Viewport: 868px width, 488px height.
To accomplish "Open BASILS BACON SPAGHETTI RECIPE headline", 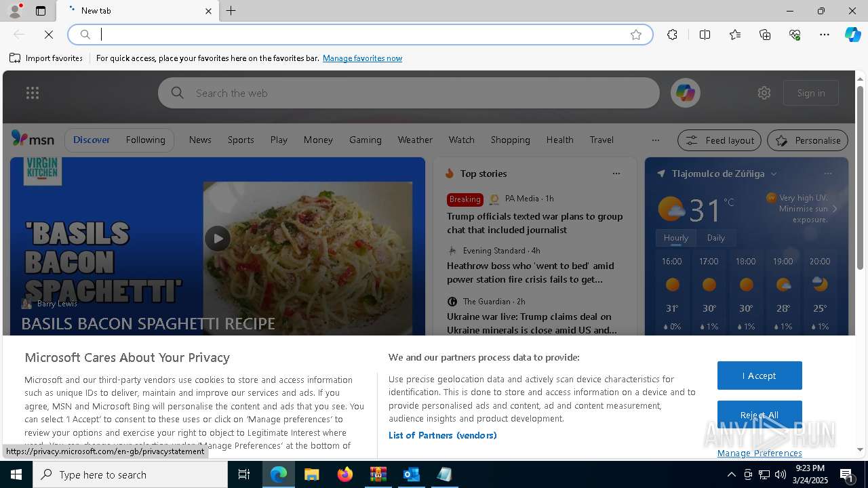I will [149, 324].
